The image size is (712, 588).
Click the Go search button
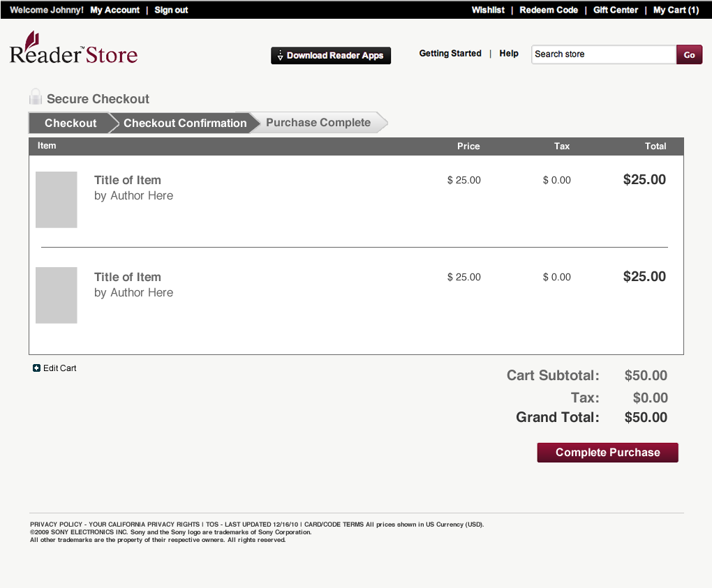pyautogui.click(x=689, y=54)
